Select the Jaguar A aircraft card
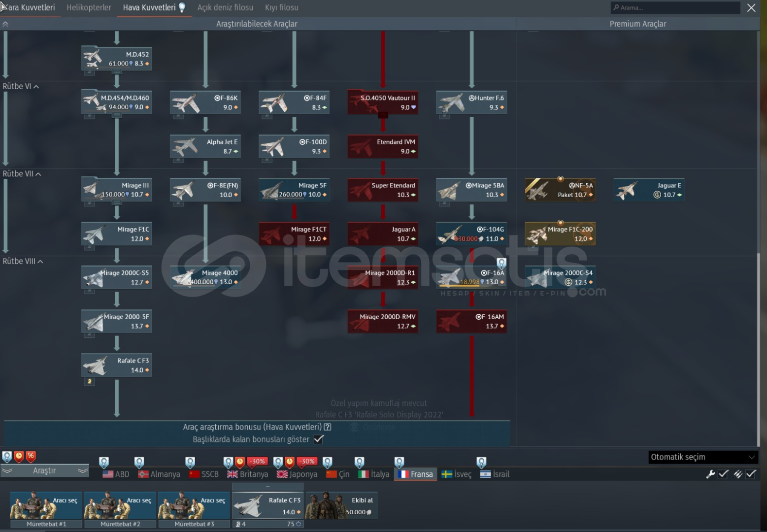Image resolution: width=767 pixels, height=532 pixels. [383, 234]
